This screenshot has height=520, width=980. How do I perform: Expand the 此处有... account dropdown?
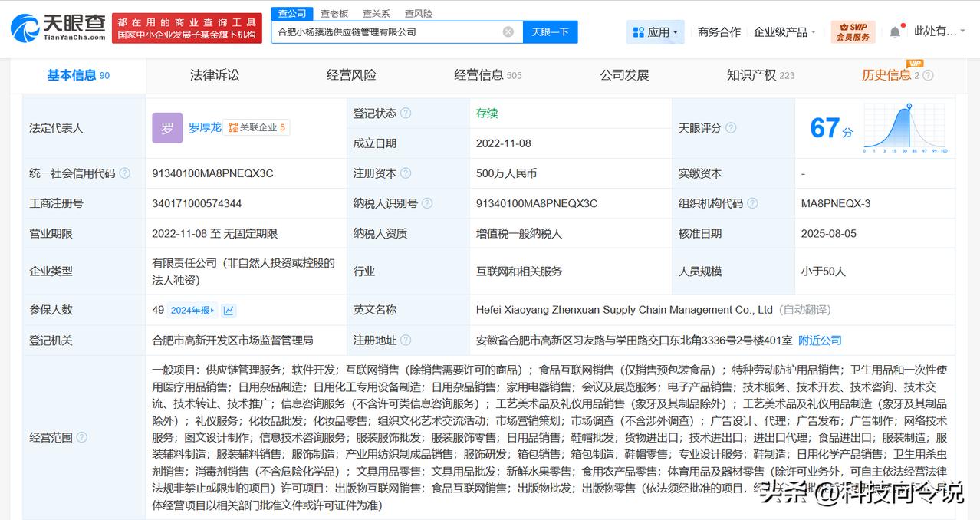[x=941, y=31]
